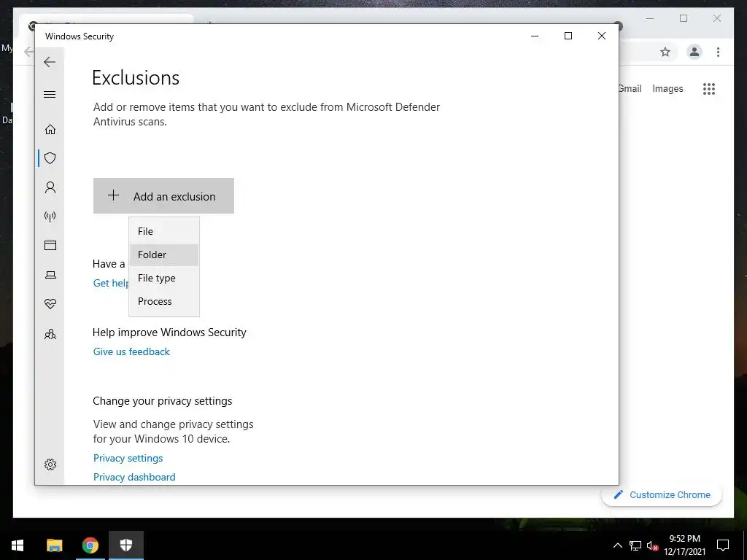Open the Home sidebar icon

coord(50,130)
